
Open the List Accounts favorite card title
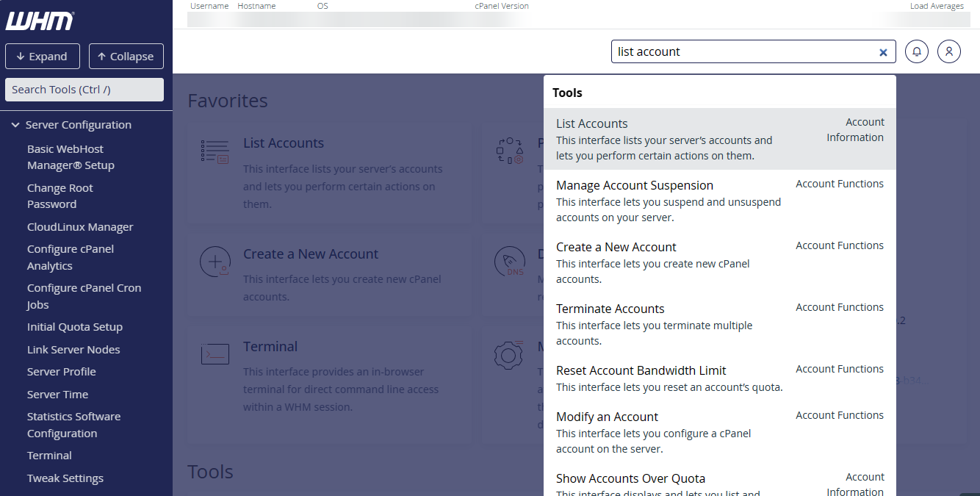[284, 143]
